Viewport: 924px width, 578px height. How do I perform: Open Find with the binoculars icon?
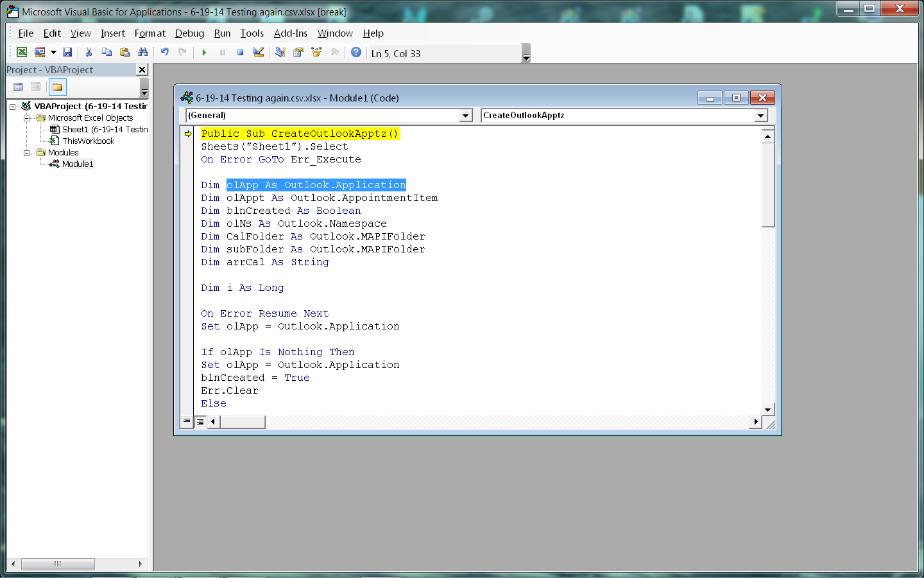(x=143, y=53)
